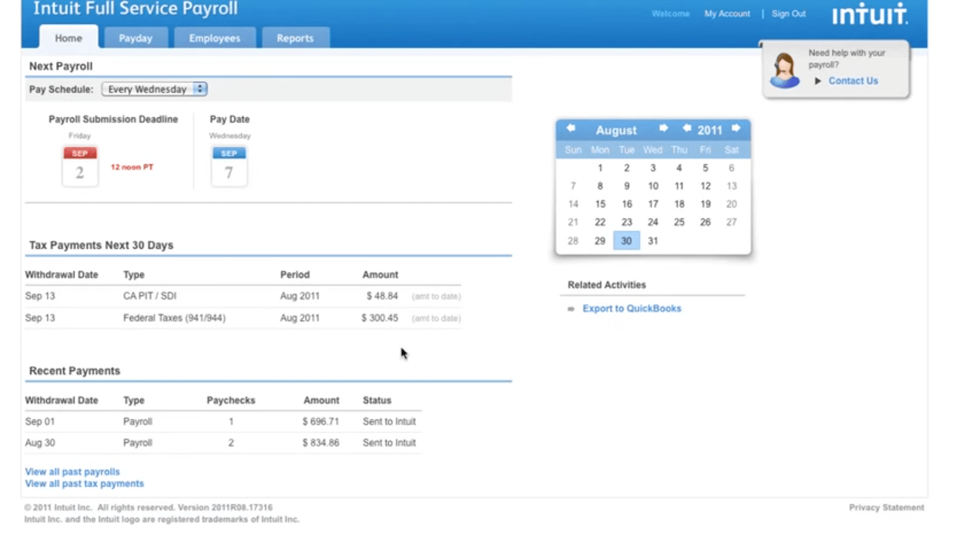Click the Sep 01 recent payment date
The height and width of the screenshot is (550, 980).
tap(40, 421)
